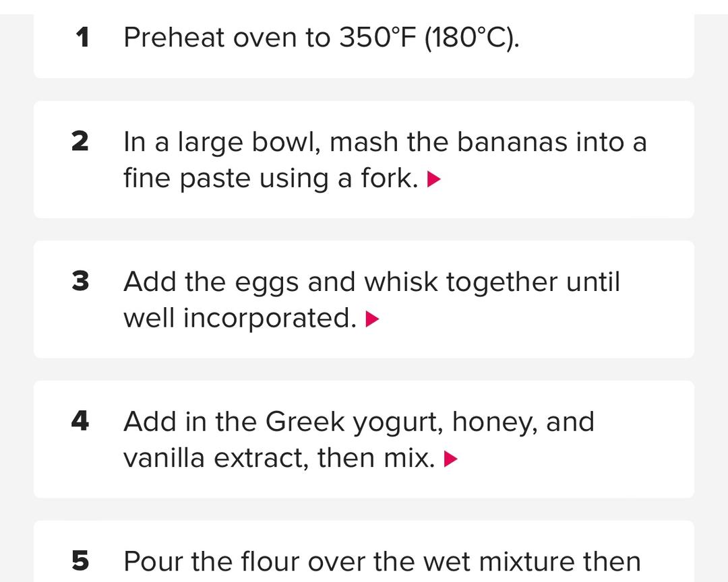Tap the "Add in the Greek yogurt" line

[x=359, y=422]
